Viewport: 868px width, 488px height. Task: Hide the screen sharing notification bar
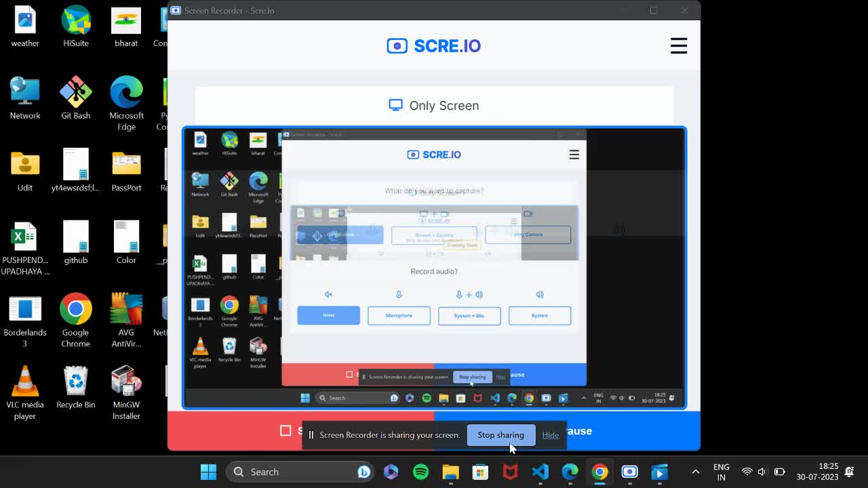[551, 435]
